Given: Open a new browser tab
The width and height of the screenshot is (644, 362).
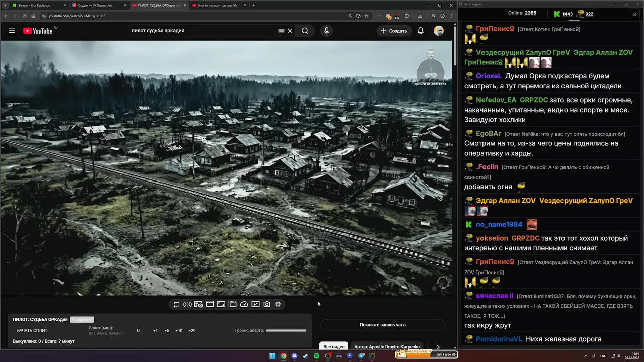Looking at the screenshot, I should pos(254,5).
